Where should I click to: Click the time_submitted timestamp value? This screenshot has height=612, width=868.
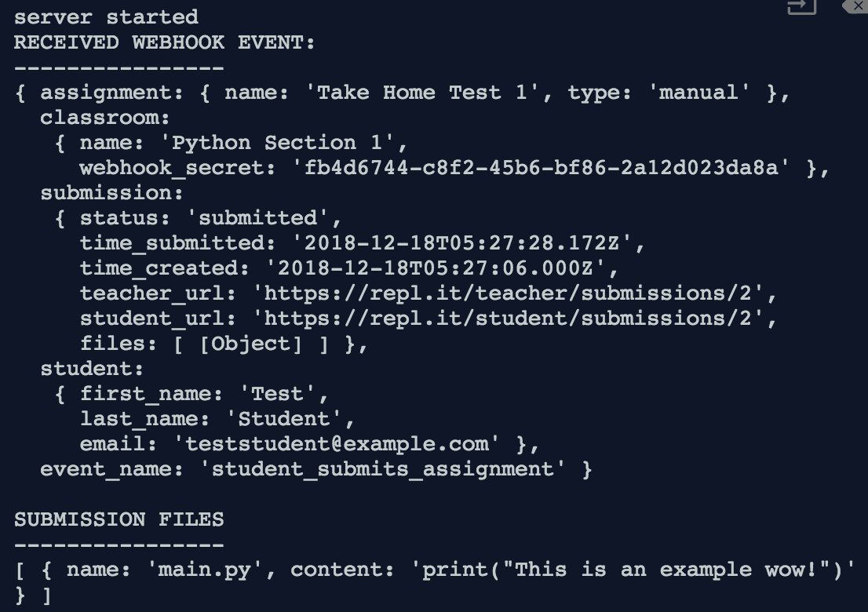tap(461, 243)
